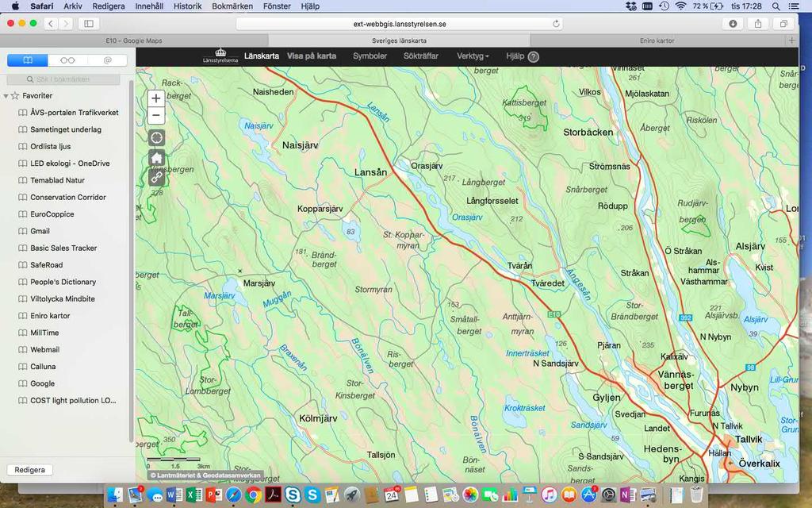Show the Safari bookmarks sidebar tab
812x508 pixels.
pos(28,60)
